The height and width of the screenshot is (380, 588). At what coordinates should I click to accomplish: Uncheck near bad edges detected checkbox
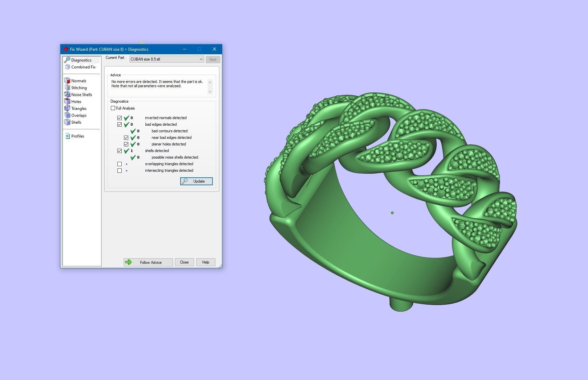[126, 138]
